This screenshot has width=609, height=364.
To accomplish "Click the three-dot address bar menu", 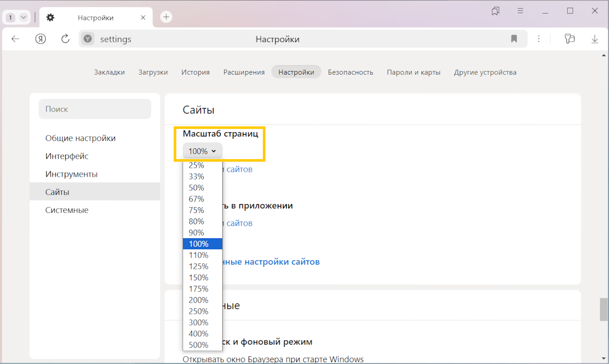I will tap(539, 39).
